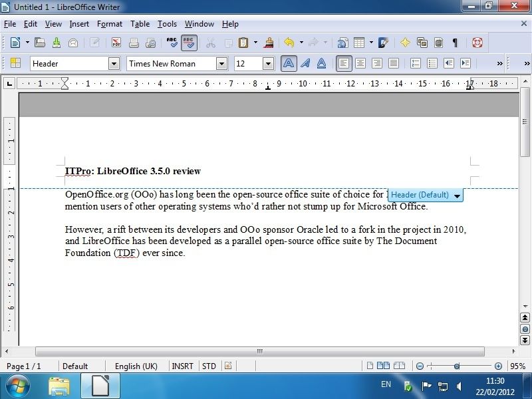Click English (UK) language in status bar

(x=136, y=366)
